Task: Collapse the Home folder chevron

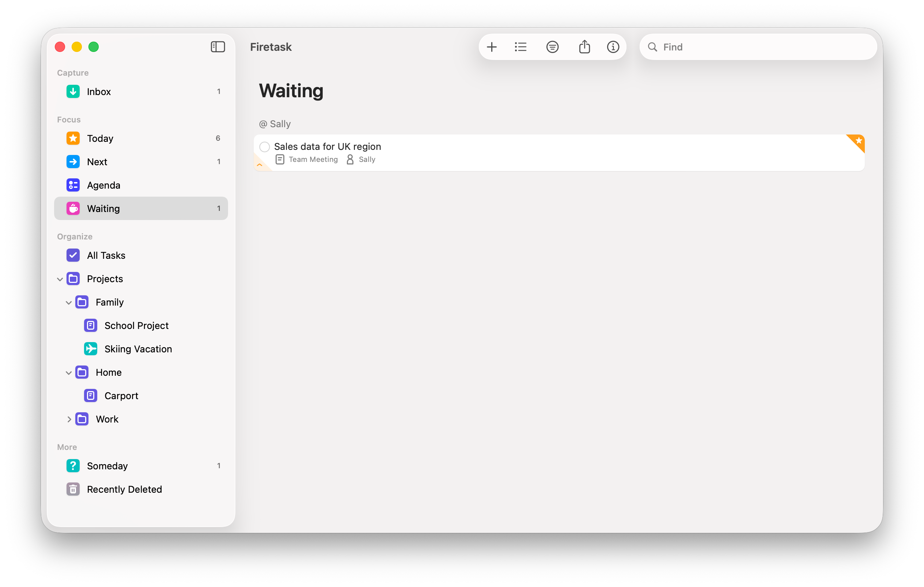Action: pos(69,373)
